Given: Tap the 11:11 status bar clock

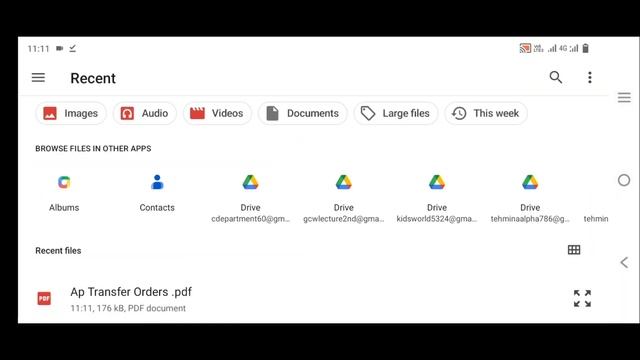Looking at the screenshot, I should pyautogui.click(x=38, y=49).
